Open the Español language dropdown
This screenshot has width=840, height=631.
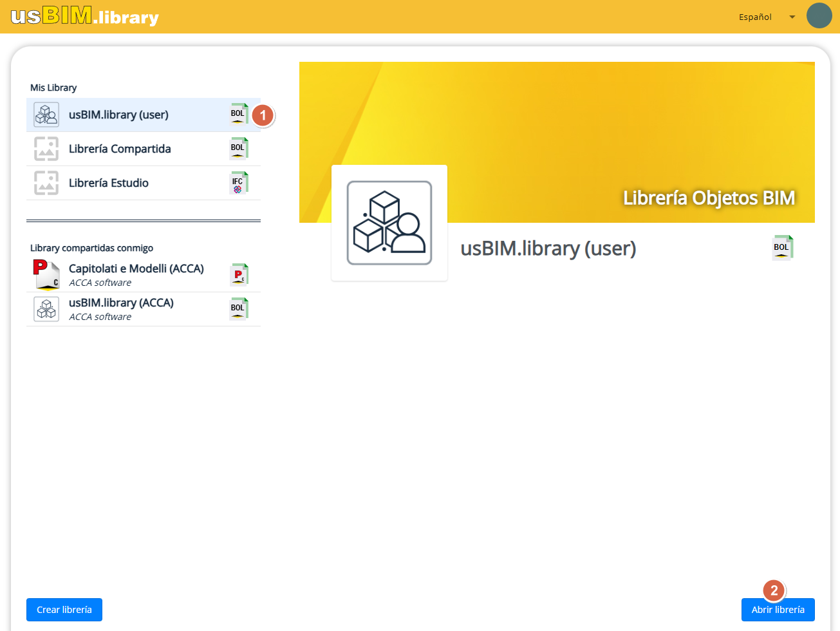pos(755,17)
